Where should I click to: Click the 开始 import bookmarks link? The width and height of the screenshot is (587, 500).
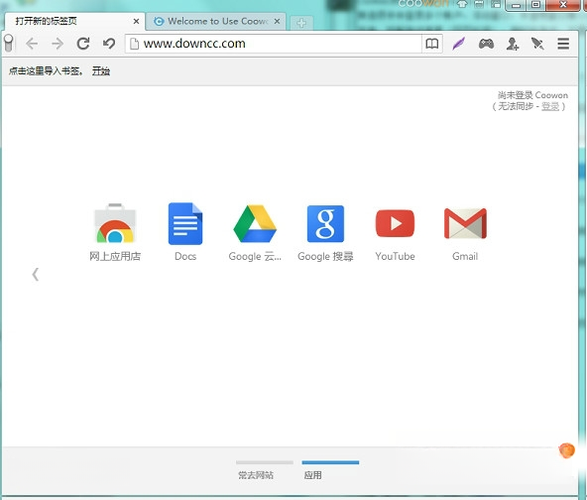coord(101,71)
